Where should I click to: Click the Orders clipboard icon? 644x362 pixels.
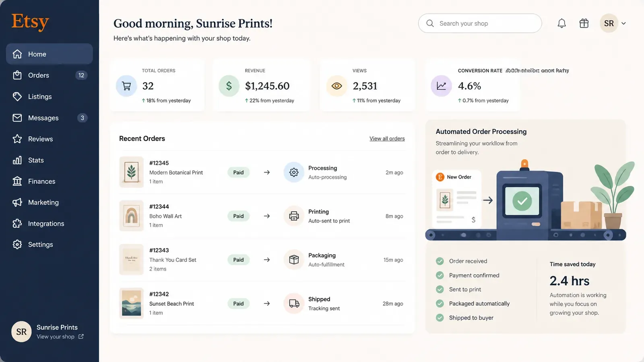tap(17, 75)
